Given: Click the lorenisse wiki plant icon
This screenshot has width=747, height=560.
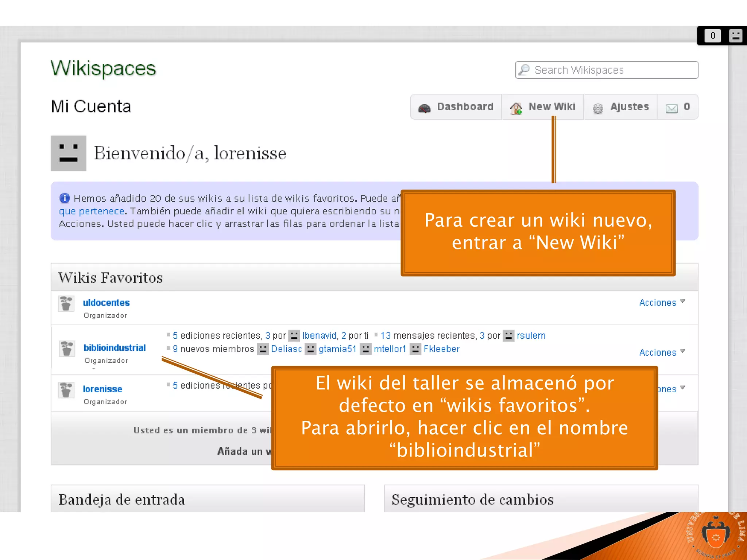Looking at the screenshot, I should 66,390.
